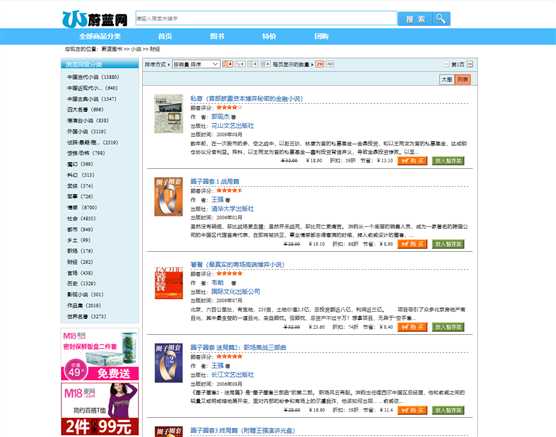Screen dimensions: 556x437
Task: Open publisher 清华大学出版社 link
Action: click(x=233, y=209)
